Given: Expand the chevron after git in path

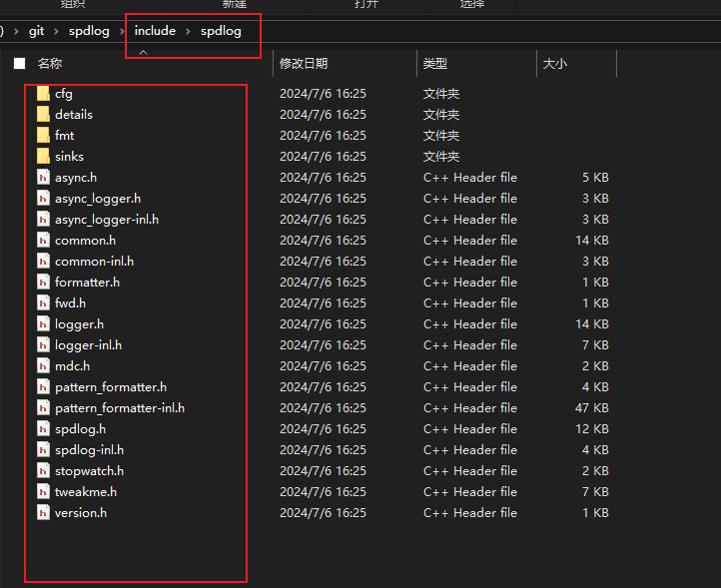Looking at the screenshot, I should click(x=56, y=31).
